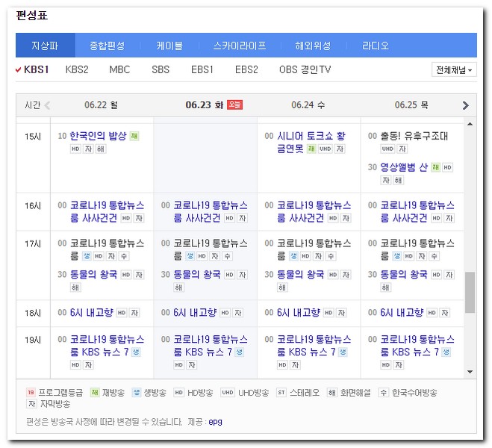This screenshot has height=448, width=492.
Task: Open the 전체채널 dropdown
Action: pyautogui.click(x=454, y=69)
